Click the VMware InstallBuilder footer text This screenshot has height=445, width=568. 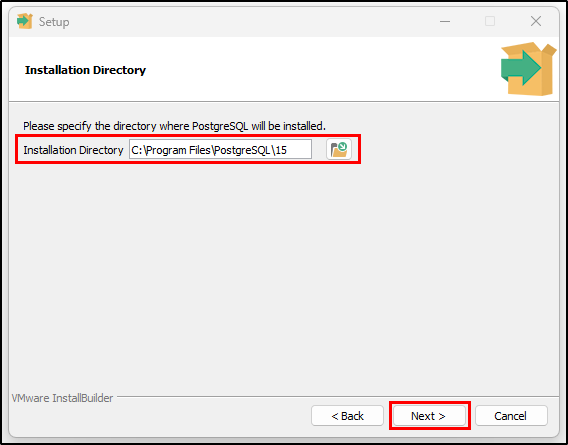pyautogui.click(x=62, y=398)
